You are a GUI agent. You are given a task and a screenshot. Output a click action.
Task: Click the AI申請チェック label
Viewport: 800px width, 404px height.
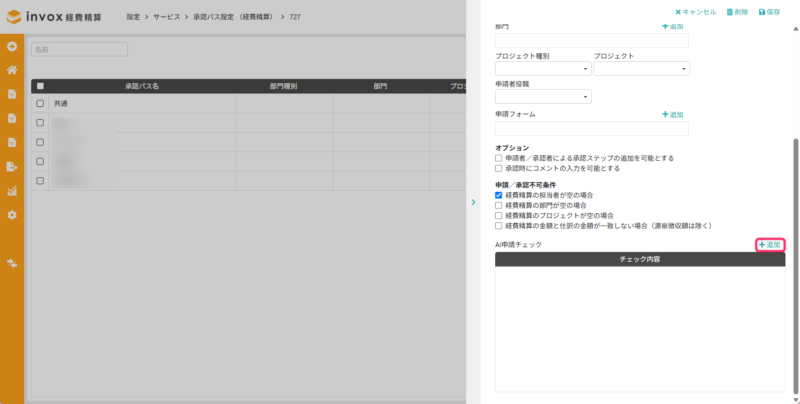(518, 245)
